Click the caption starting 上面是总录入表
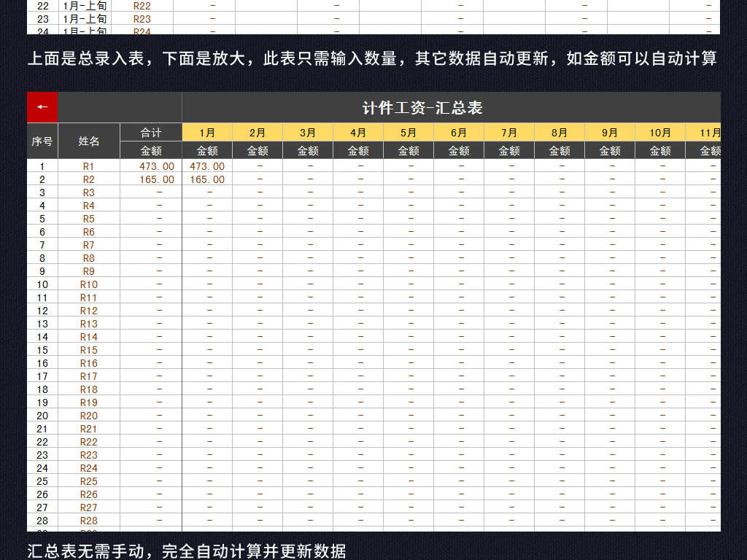This screenshot has height=560, width=747. (x=372, y=58)
